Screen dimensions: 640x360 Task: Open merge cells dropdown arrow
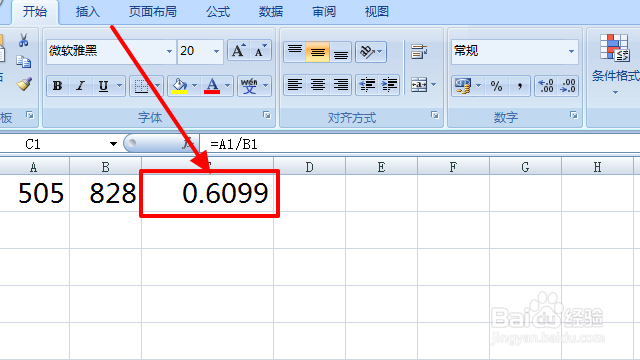pos(434,85)
